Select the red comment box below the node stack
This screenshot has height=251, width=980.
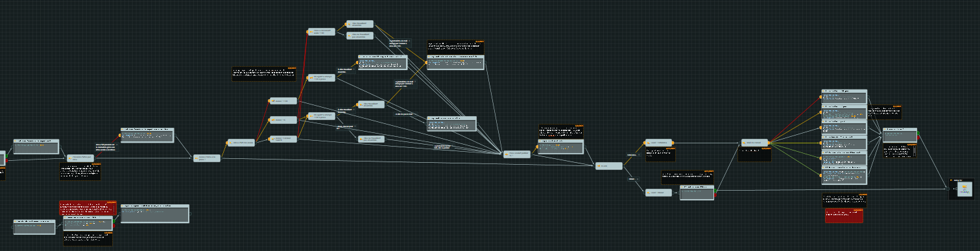[x=844, y=216]
